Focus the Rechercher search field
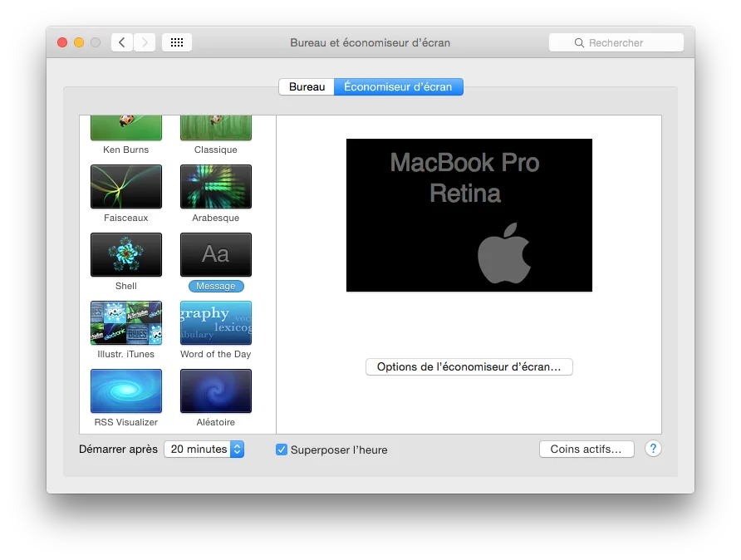Screen dimensions: 741x560 (x=616, y=42)
